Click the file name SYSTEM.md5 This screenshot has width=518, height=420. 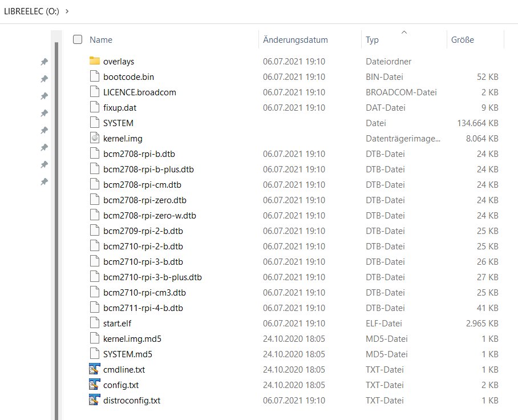(128, 354)
